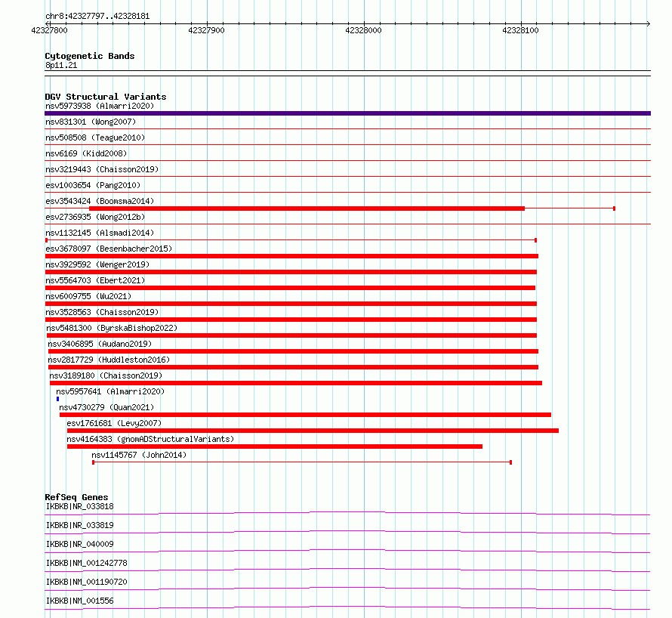
Task: Click the purple nsv5973938 variant bar
Action: coord(347,113)
